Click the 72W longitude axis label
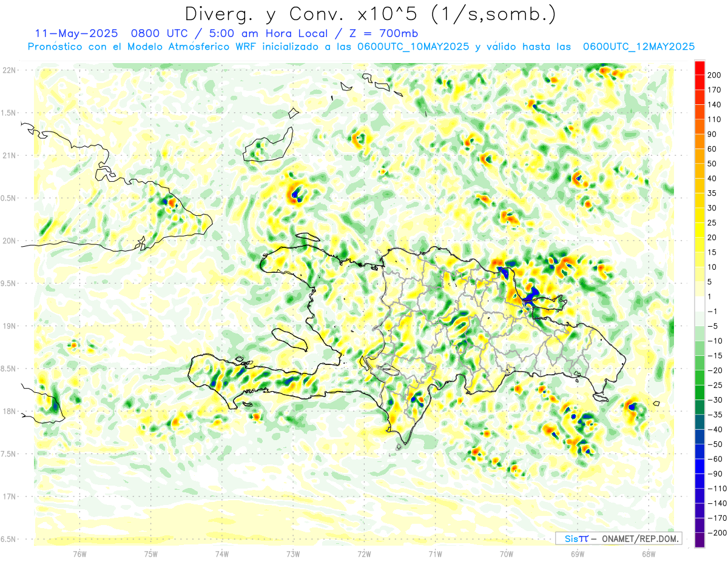The image size is (728, 562). [x=364, y=554]
